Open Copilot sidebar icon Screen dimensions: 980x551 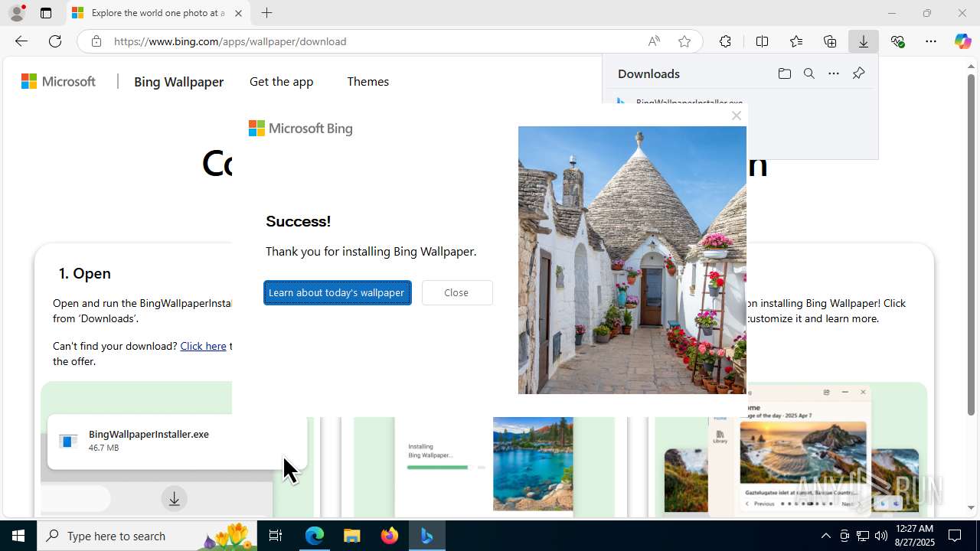[x=963, y=41]
